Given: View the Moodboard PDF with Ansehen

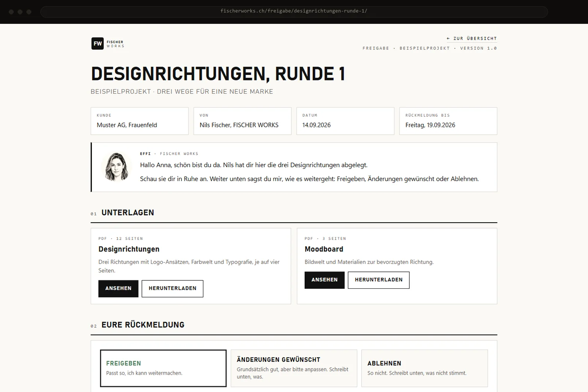Looking at the screenshot, I should pos(325,280).
